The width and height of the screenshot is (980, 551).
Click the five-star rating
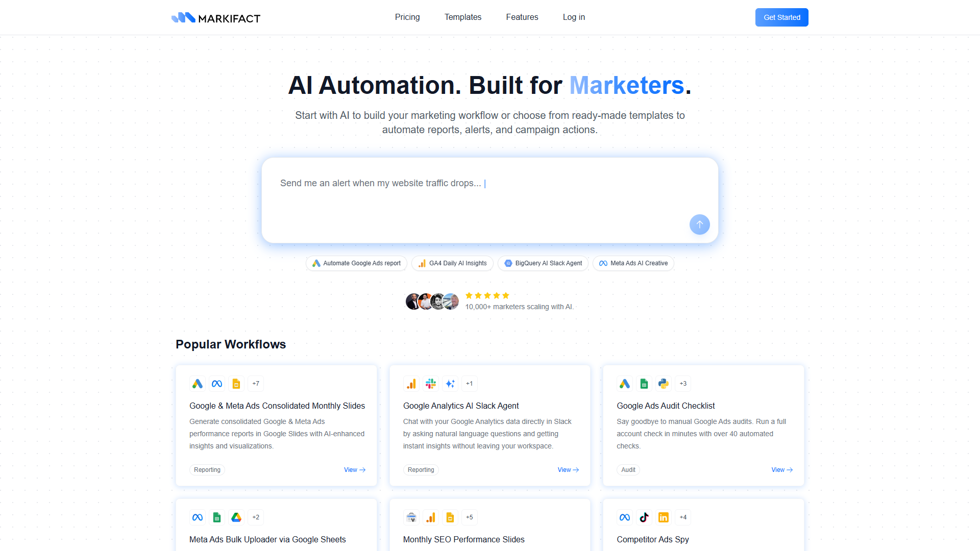point(487,295)
